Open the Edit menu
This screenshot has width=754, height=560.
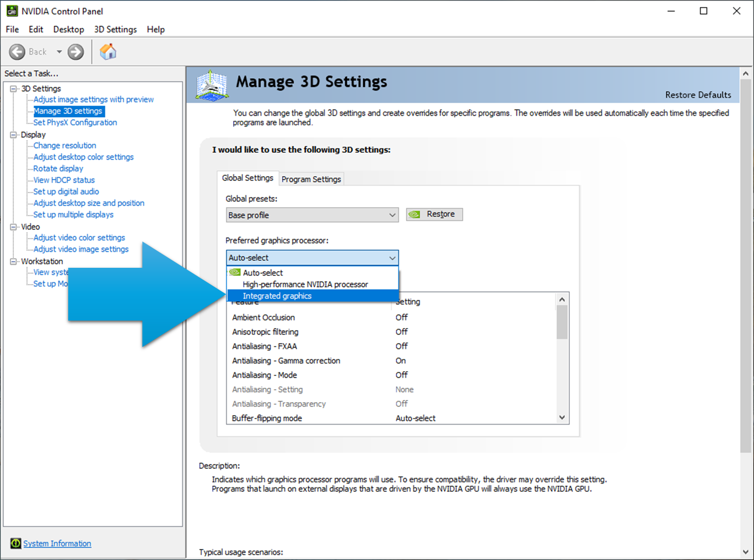point(36,29)
